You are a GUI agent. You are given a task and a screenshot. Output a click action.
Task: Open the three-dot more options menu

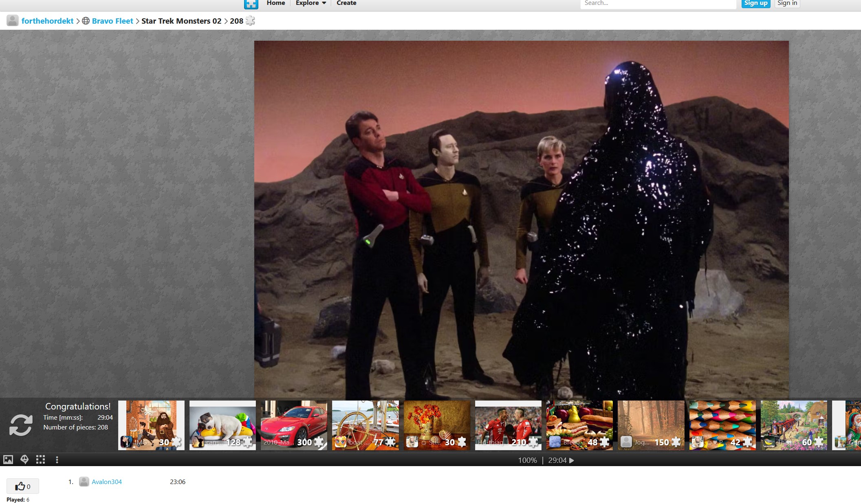tap(57, 460)
